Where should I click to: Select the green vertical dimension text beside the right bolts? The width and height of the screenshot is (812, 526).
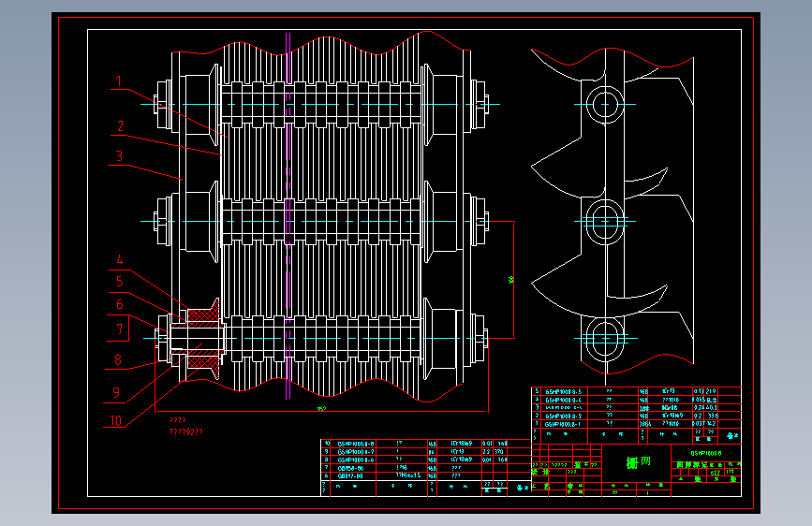coord(510,280)
